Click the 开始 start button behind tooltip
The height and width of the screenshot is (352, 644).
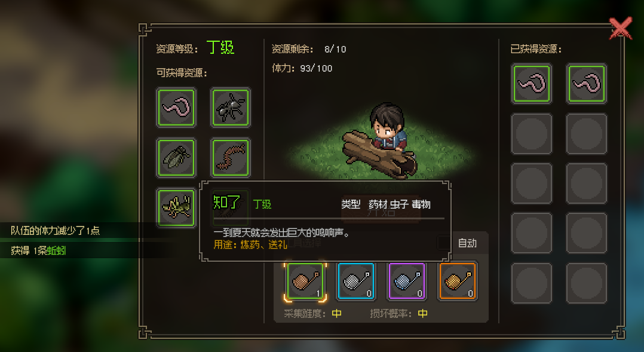(381, 210)
